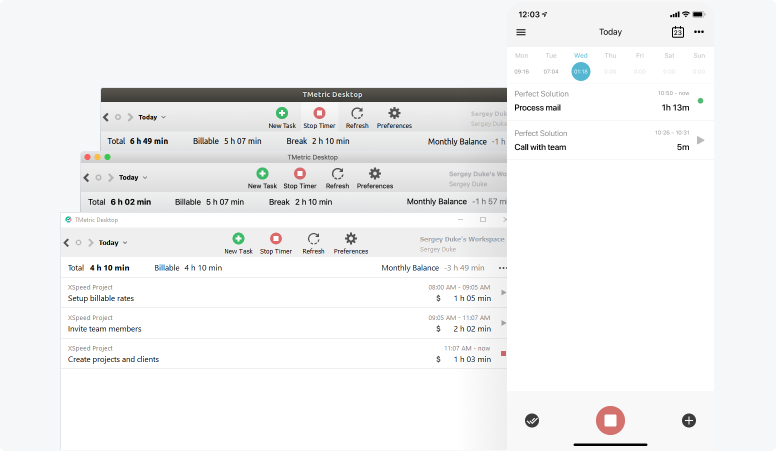Image resolution: width=776 pixels, height=451 pixels.
Task: Open the three-dot menu in mobile header
Action: tap(699, 32)
